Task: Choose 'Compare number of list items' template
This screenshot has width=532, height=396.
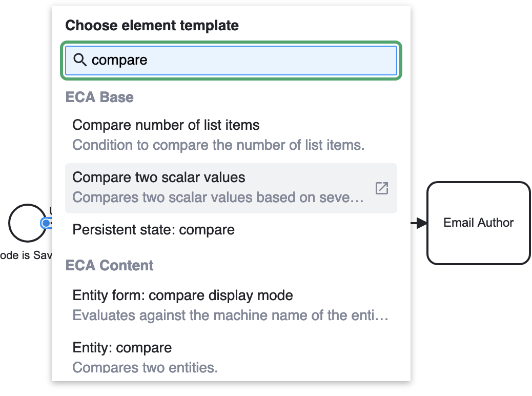Action: (166, 125)
